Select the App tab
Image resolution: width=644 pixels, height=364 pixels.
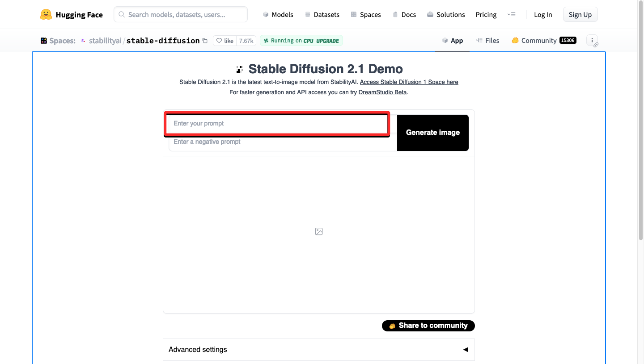(x=453, y=41)
